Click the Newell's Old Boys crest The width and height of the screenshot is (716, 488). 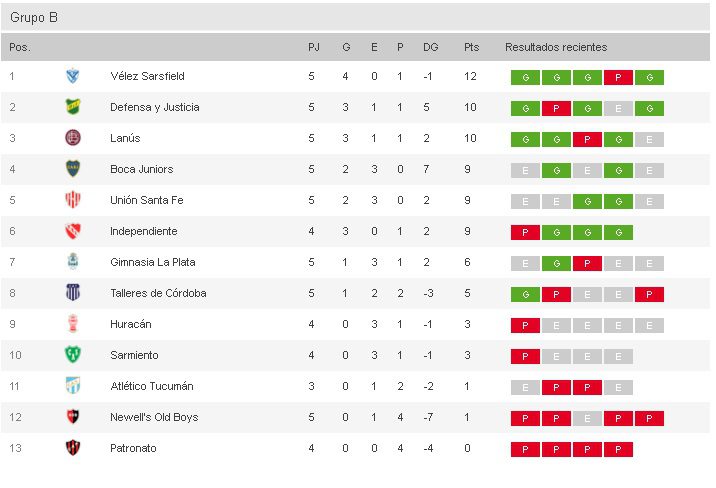(72, 417)
